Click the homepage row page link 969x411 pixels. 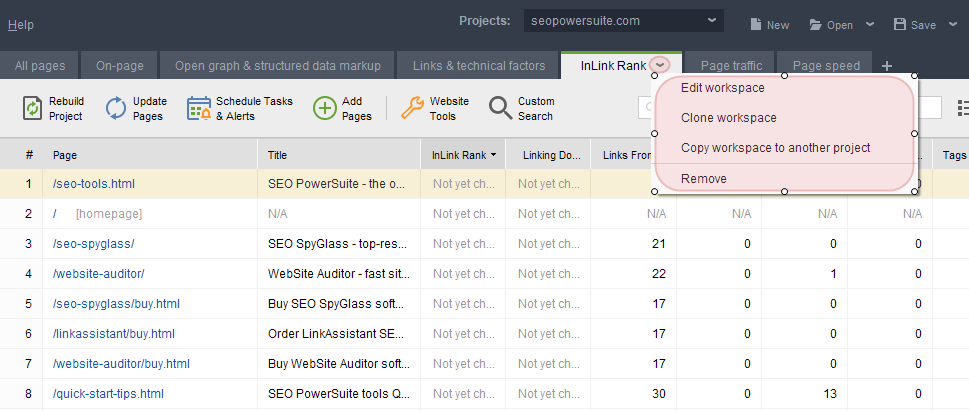[55, 214]
